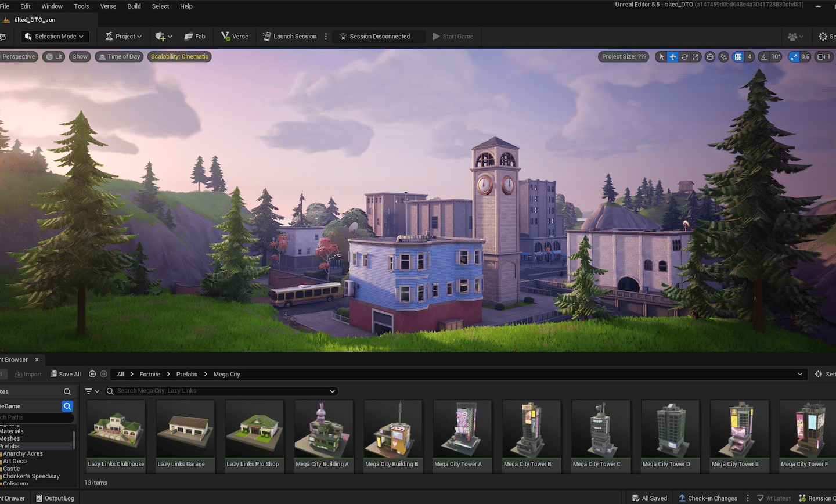Expand the breadcrumb path history dropdown
The image size is (836, 504).
point(800,375)
